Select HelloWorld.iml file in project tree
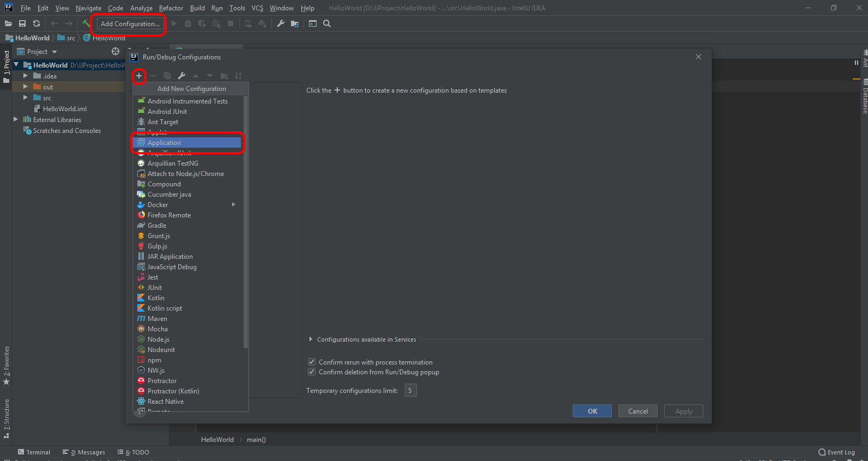868x461 pixels. pyautogui.click(x=60, y=108)
